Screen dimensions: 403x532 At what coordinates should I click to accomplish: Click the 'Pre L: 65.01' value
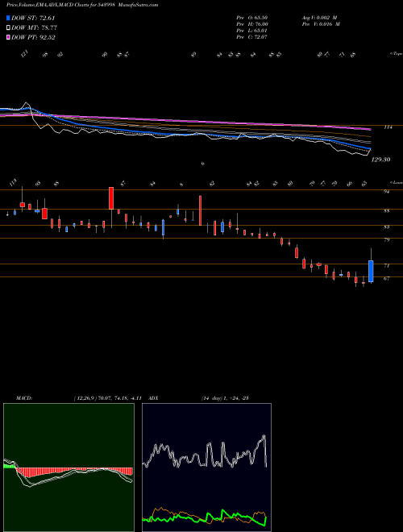coord(252,31)
